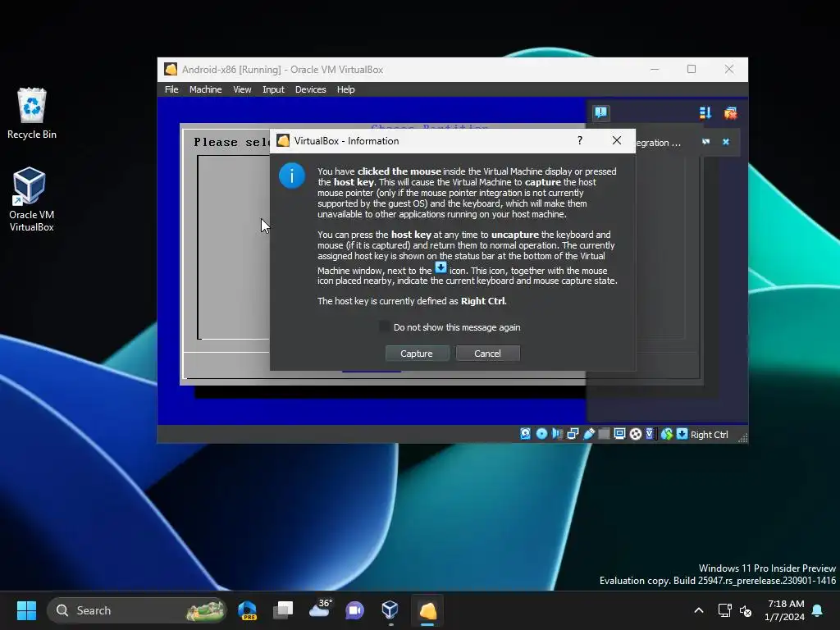This screenshot has width=840, height=630.
Task: Open Recycle Bin desktop icon
Action: (32, 113)
